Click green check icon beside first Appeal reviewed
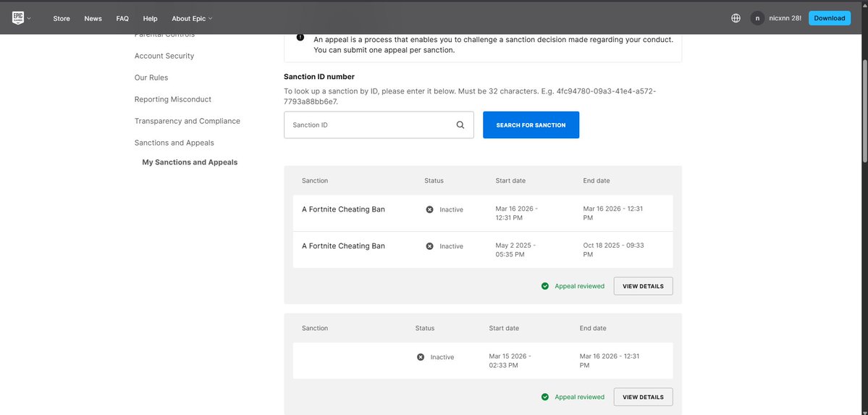The image size is (868, 415). (544, 286)
